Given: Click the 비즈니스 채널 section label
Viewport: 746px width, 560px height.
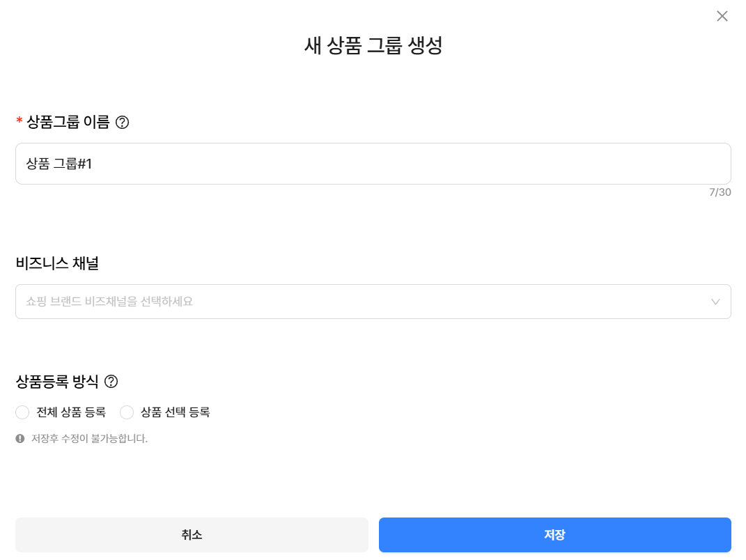Looking at the screenshot, I should (x=57, y=263).
